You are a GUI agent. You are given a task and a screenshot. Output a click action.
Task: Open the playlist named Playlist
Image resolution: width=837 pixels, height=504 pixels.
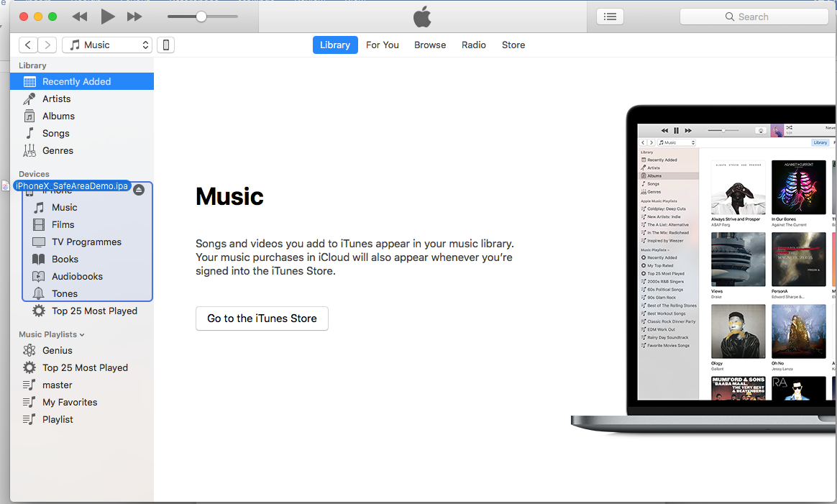[82, 420]
